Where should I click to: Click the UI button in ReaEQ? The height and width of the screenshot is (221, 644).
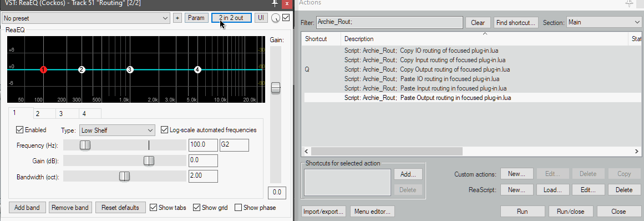[x=261, y=18]
